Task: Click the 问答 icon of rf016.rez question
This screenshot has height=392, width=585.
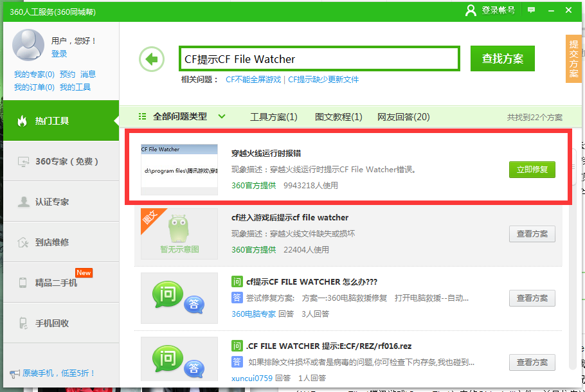Action: point(179,359)
